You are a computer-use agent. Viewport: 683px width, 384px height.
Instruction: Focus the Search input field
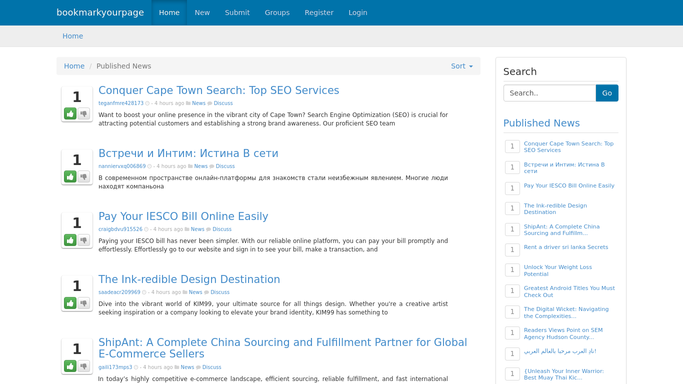tap(550, 93)
